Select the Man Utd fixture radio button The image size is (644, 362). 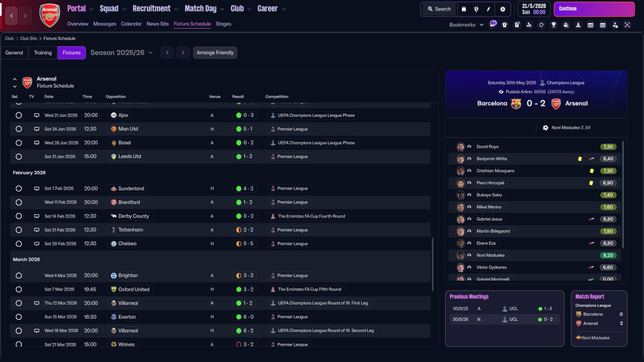19,129
